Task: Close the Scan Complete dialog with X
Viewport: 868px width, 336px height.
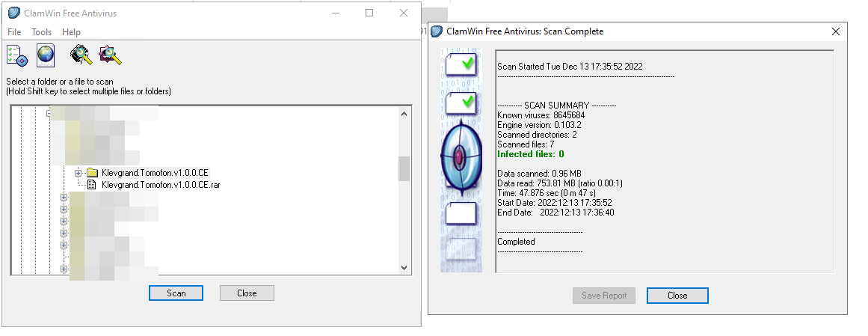Action: (836, 31)
